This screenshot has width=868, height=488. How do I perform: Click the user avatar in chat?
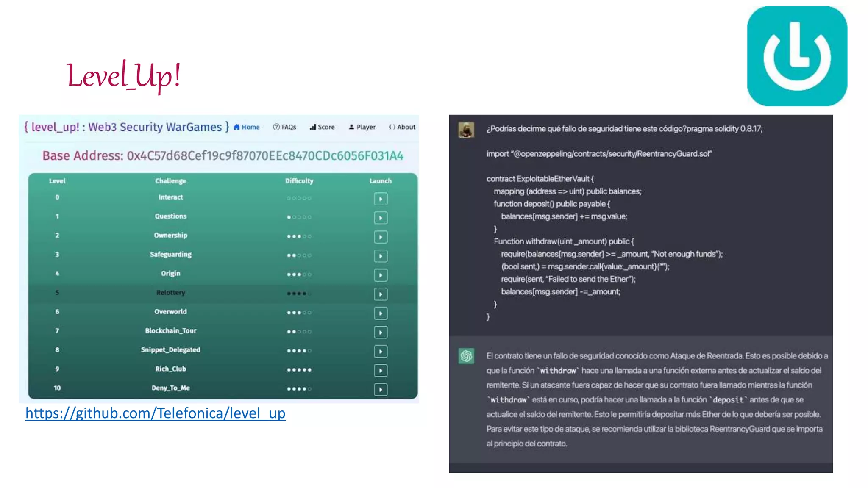tap(466, 130)
